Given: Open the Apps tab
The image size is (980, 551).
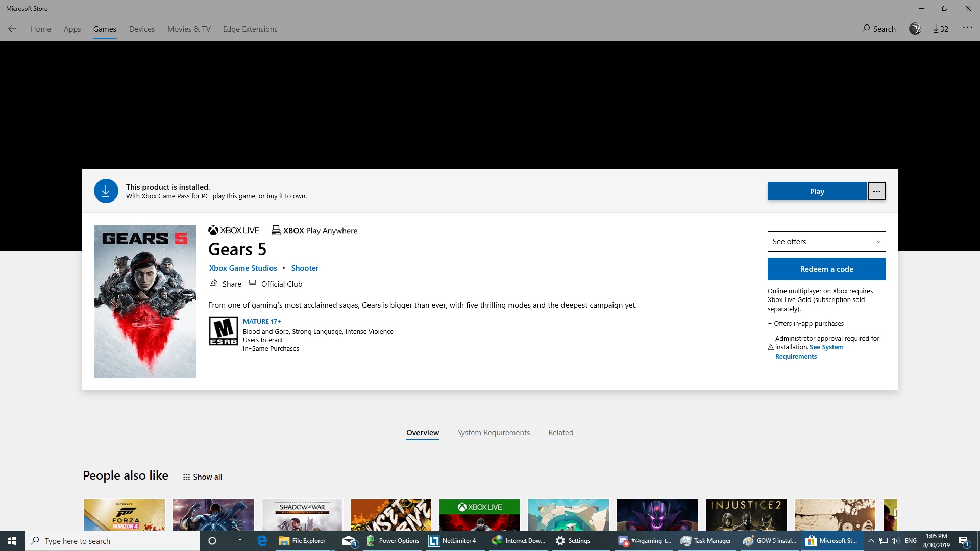Looking at the screenshot, I should [x=72, y=29].
